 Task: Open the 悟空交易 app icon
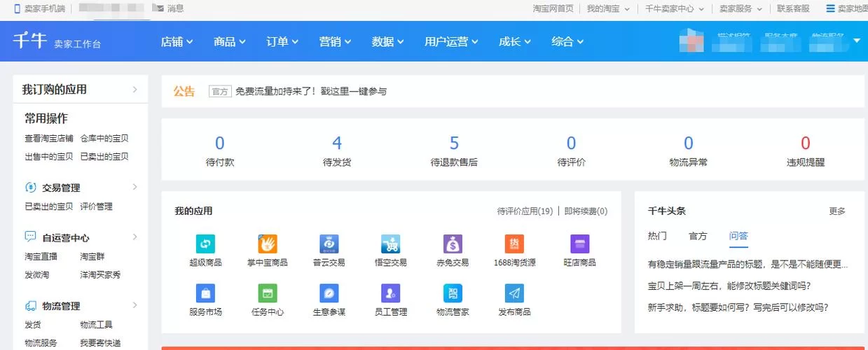pyautogui.click(x=391, y=244)
